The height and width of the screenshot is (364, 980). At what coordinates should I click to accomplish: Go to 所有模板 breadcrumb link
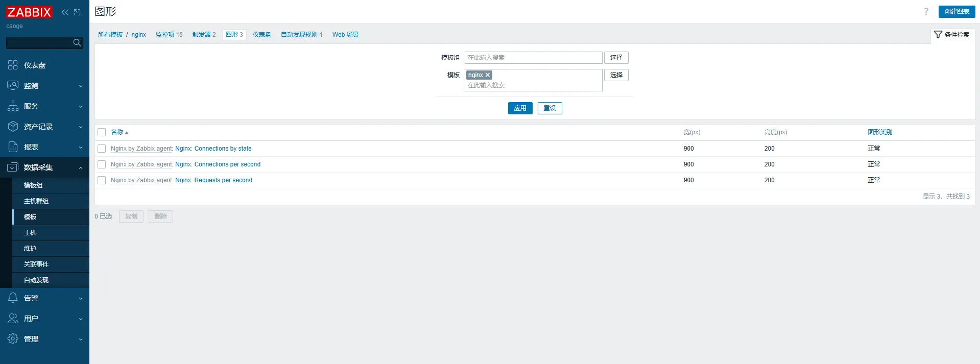tap(110, 35)
